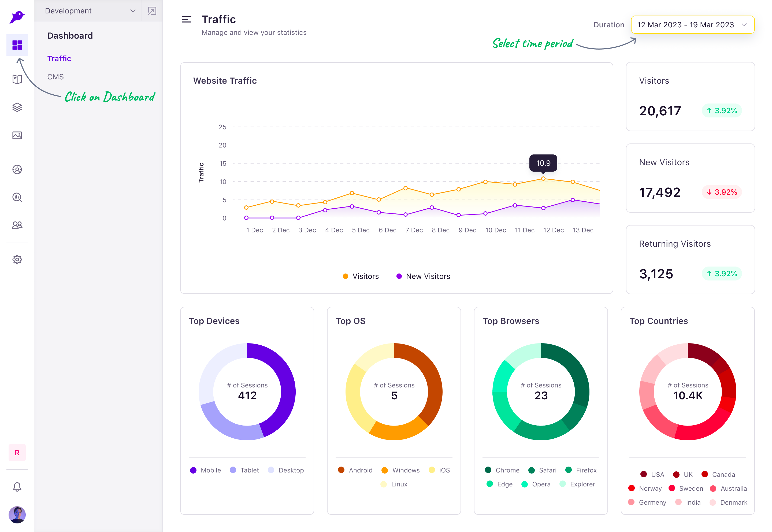Screen dimensions: 772x532
Task: Click the Dashboard section heading
Action: pyautogui.click(x=70, y=36)
